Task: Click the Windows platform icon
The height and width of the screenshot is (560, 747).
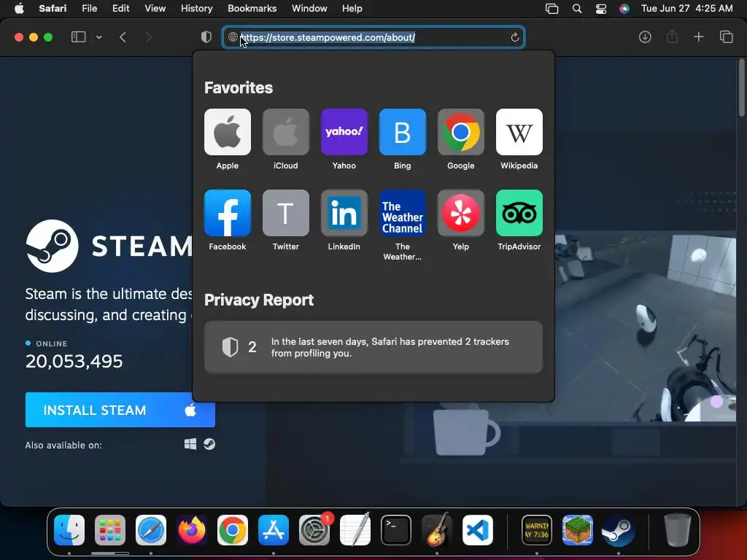Action: click(190, 444)
